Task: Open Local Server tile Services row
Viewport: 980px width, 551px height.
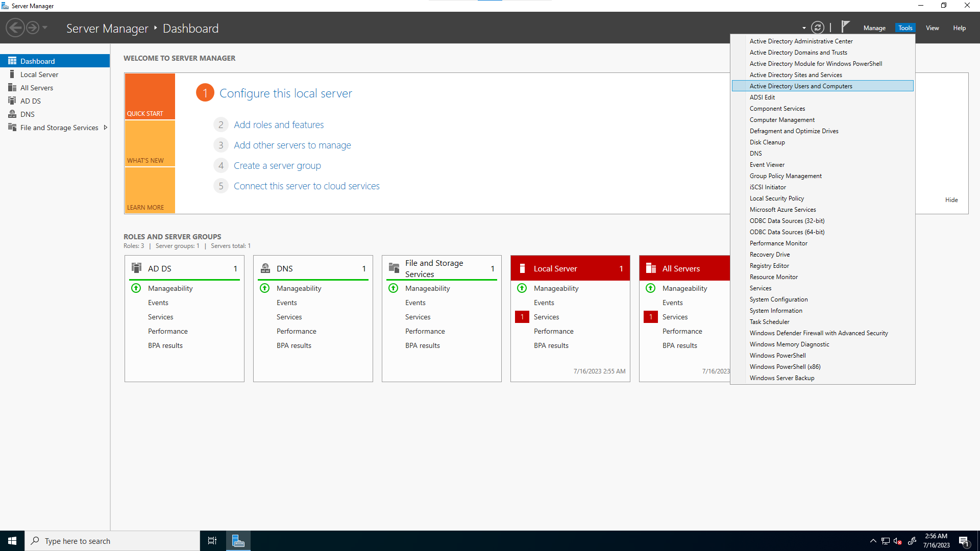Action: (547, 317)
